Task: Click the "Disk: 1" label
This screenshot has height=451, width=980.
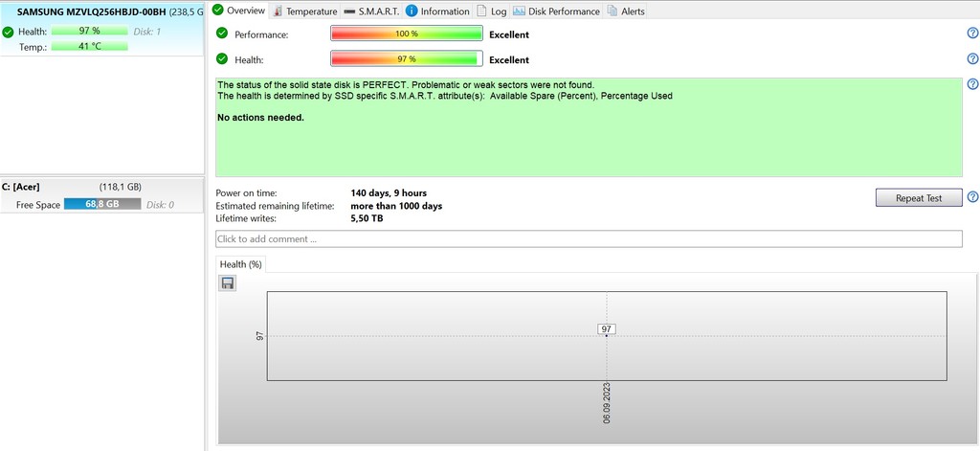Action: click(x=146, y=32)
